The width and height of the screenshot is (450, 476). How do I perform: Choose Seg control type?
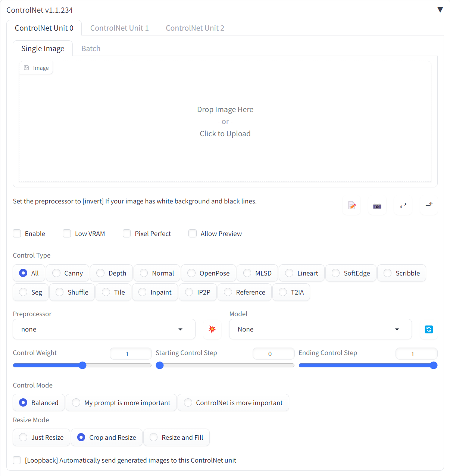[31, 292]
